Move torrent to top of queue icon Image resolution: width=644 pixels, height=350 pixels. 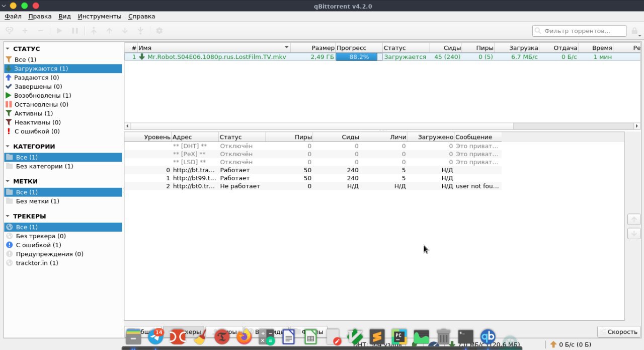[93, 31]
